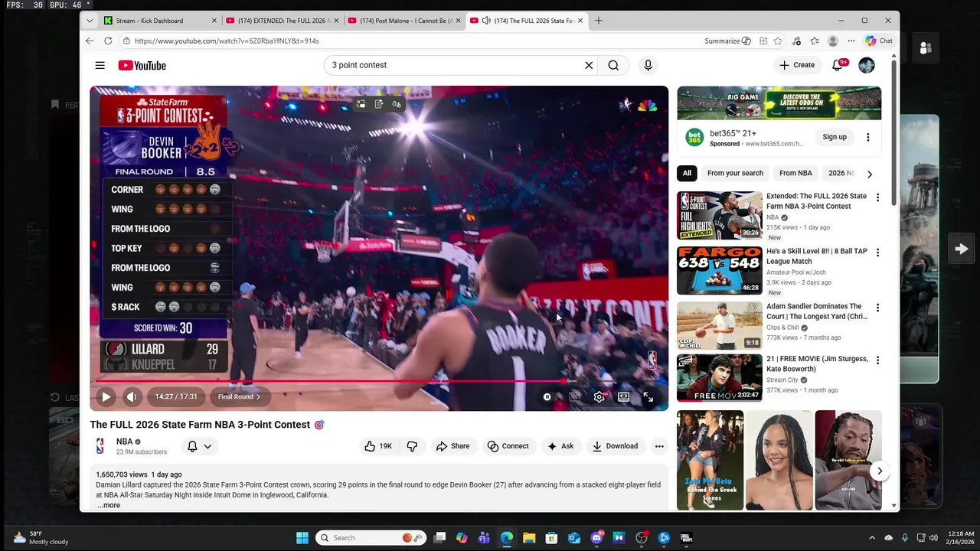Screen dimensions: 980x551
Task: Sign up on bet365 ad
Action: click(x=835, y=137)
